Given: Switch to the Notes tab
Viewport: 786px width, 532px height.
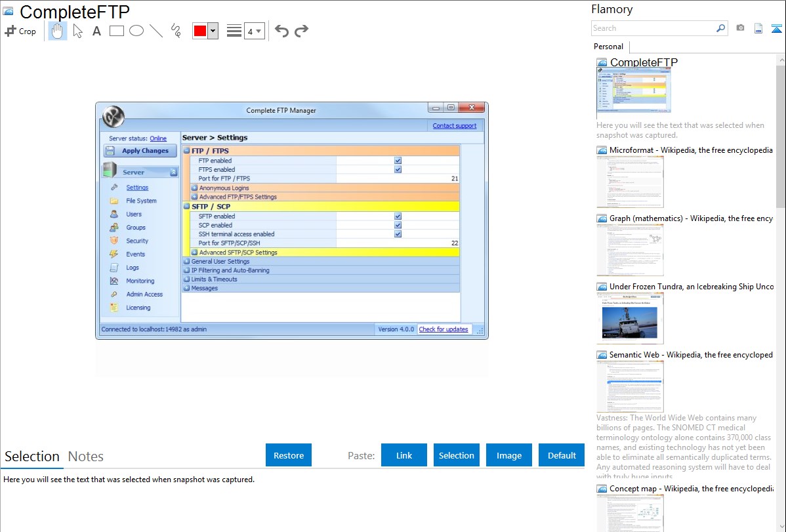Looking at the screenshot, I should click(86, 457).
